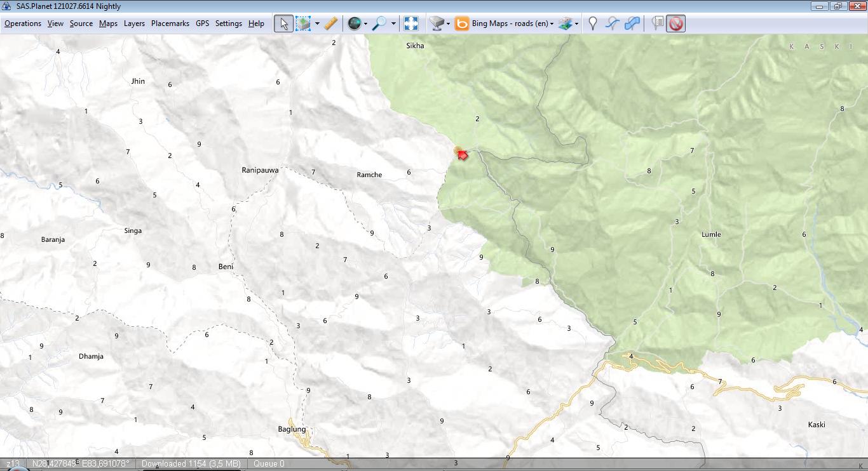This screenshot has width=868, height=471.
Task: Select the add polygon tool
Action: coord(632,23)
